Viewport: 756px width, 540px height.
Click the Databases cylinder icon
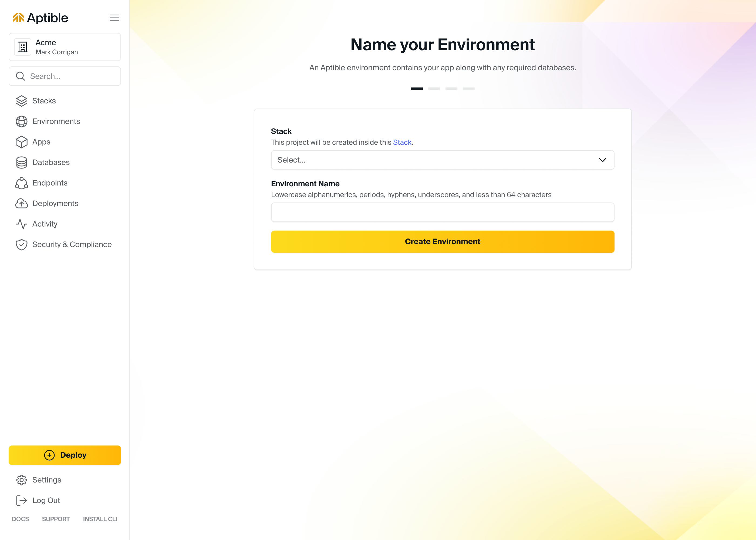point(22,162)
